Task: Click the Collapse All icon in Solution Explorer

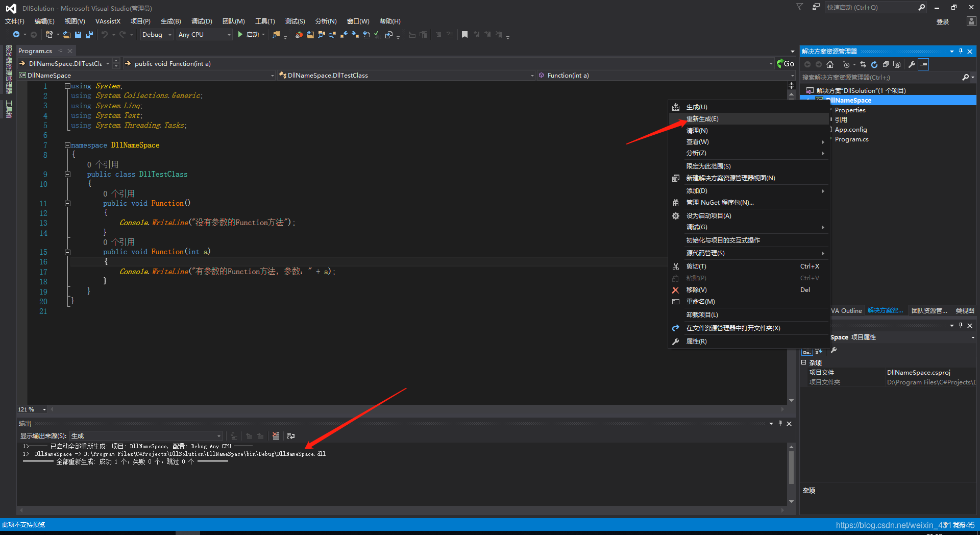Action: [x=886, y=64]
